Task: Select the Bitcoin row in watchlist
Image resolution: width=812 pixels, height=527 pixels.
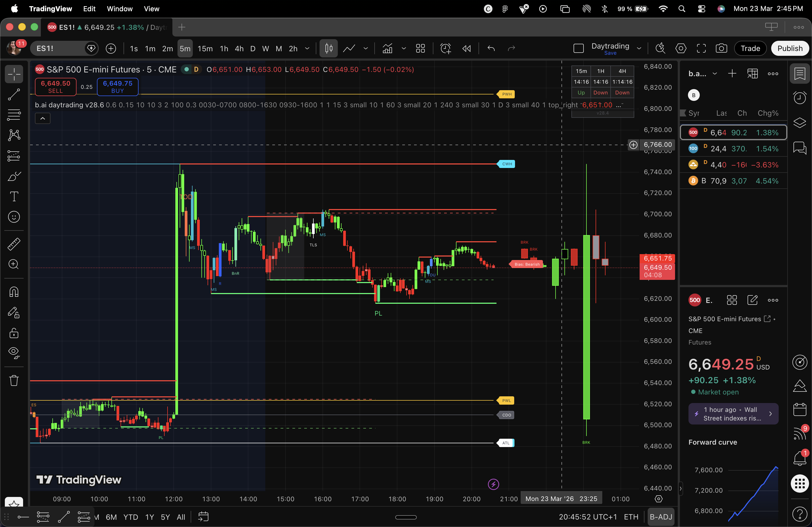Action: pos(734,181)
